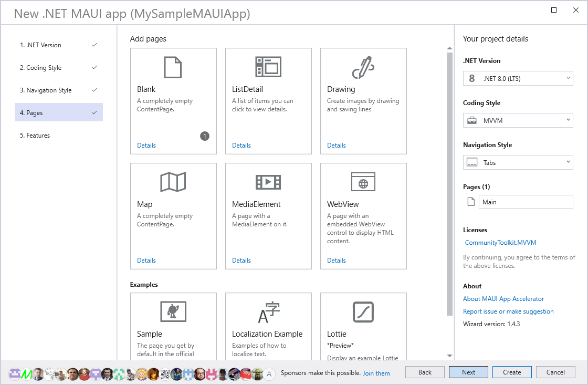Image resolution: width=588 pixels, height=385 pixels.
Task: Open Details link under WebView
Action: pyautogui.click(x=337, y=261)
